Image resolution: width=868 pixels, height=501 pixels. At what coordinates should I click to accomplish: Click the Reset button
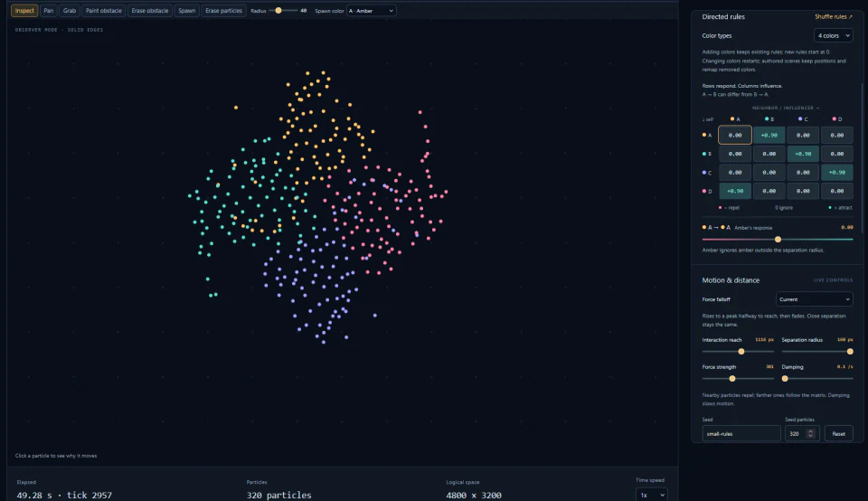(838, 433)
